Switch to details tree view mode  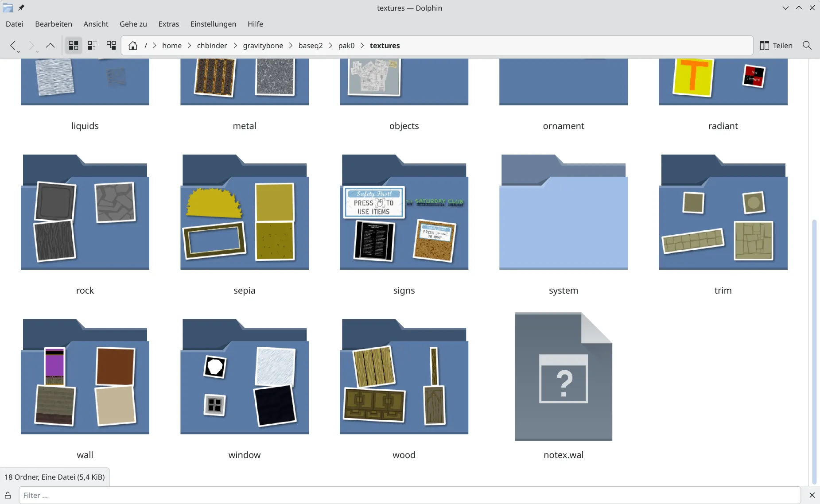(x=111, y=46)
